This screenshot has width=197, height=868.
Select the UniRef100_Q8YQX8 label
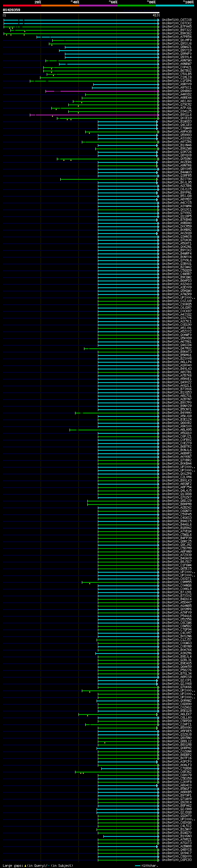[177, 155]
